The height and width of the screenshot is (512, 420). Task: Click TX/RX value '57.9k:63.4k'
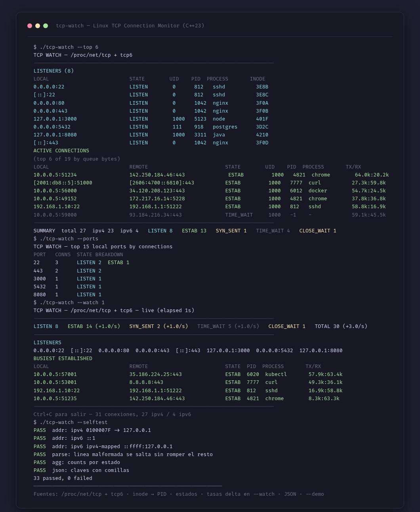point(325,374)
